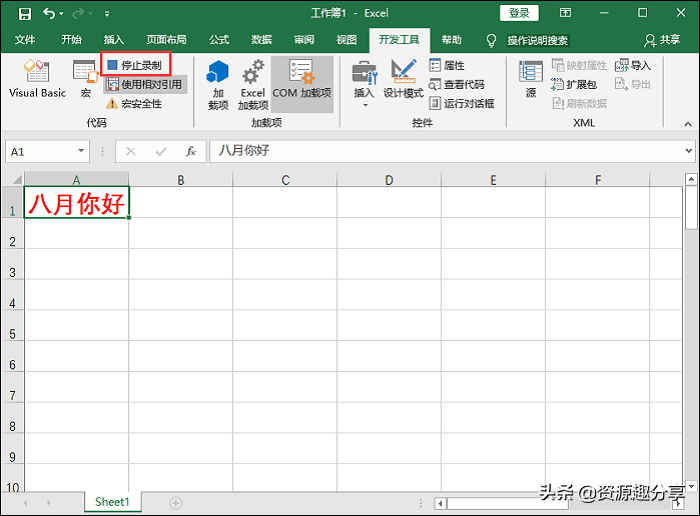The width and height of the screenshot is (700, 516).
Task: Expand the formula bar
Action: click(689, 151)
